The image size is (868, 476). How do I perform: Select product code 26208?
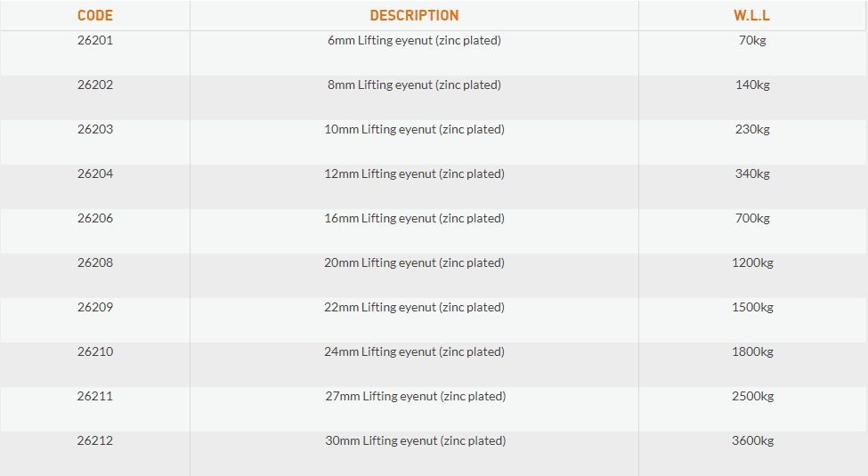[x=95, y=262]
